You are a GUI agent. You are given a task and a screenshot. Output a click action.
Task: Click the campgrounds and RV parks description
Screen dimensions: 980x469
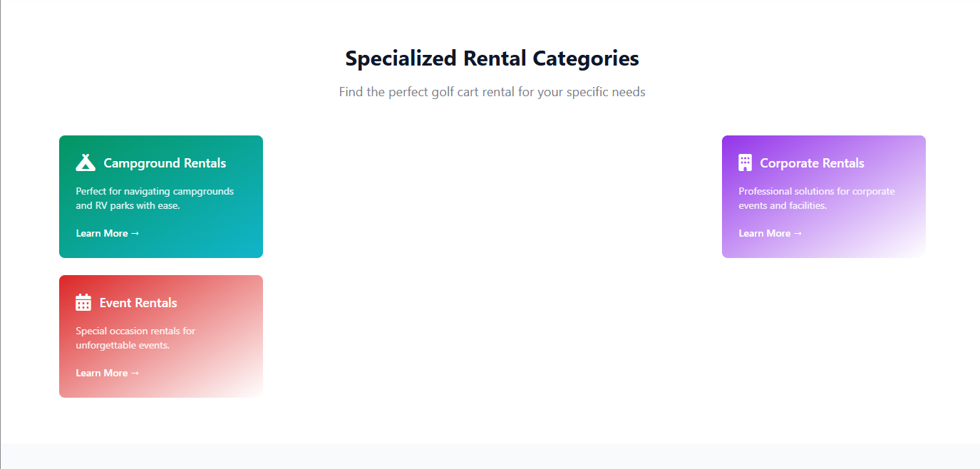click(x=155, y=198)
